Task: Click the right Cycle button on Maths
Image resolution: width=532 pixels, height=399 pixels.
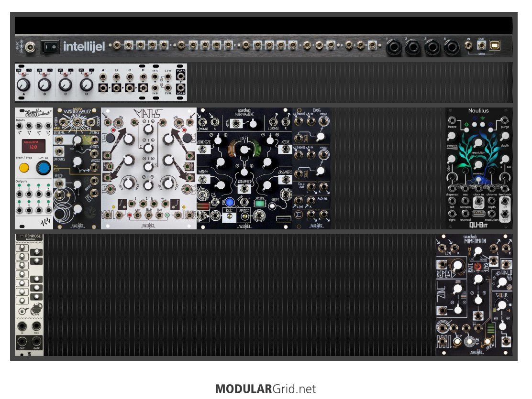Action: (x=187, y=138)
